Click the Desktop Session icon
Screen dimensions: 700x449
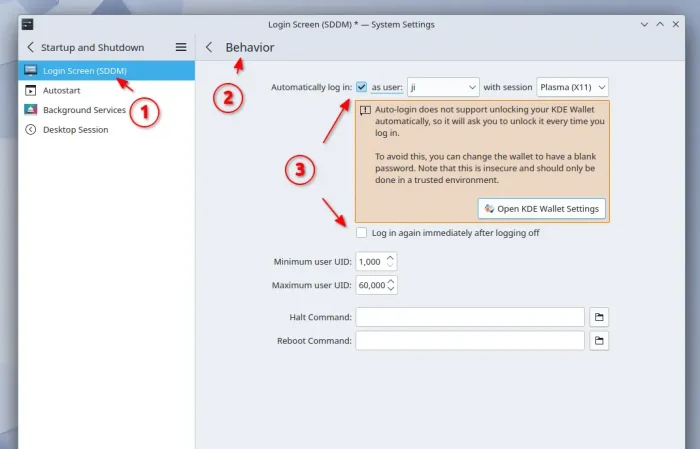[x=30, y=129]
